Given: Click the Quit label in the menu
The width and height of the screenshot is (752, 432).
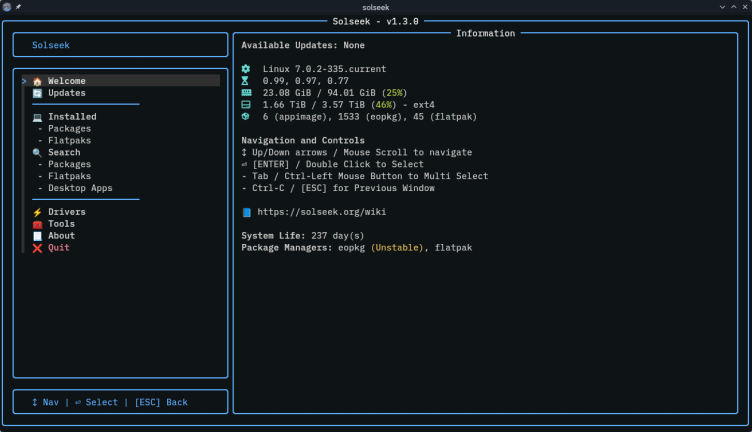Looking at the screenshot, I should tap(59, 248).
